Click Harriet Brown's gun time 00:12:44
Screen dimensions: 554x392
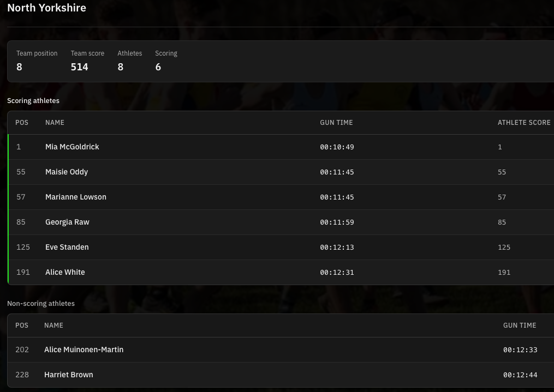click(520, 375)
